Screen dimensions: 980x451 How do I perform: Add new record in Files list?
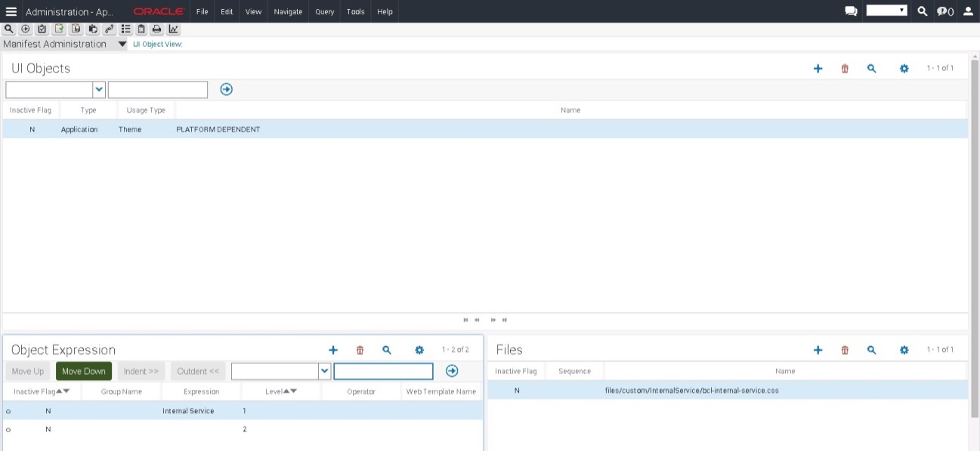tap(818, 351)
